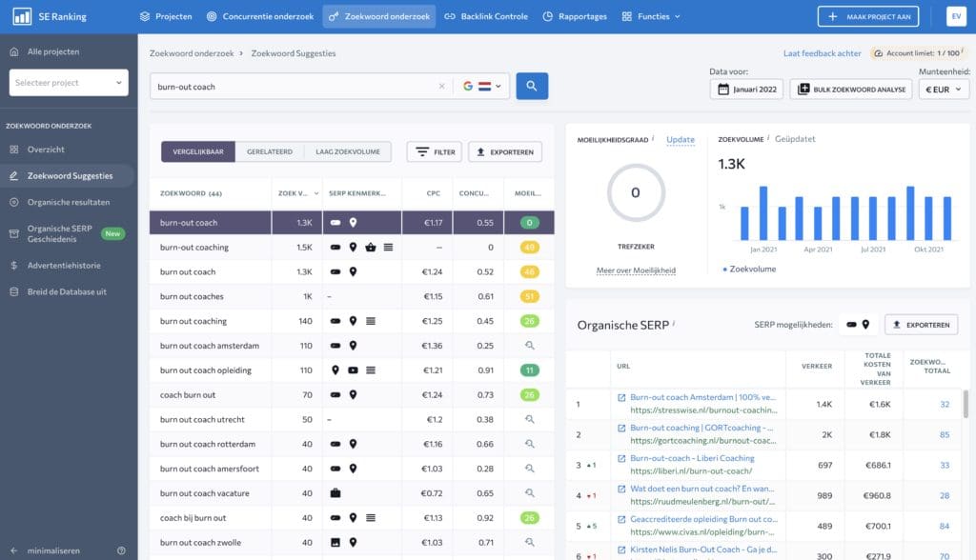The width and height of the screenshot is (976, 560).
Task: Open the Filter options
Action: 435,151
